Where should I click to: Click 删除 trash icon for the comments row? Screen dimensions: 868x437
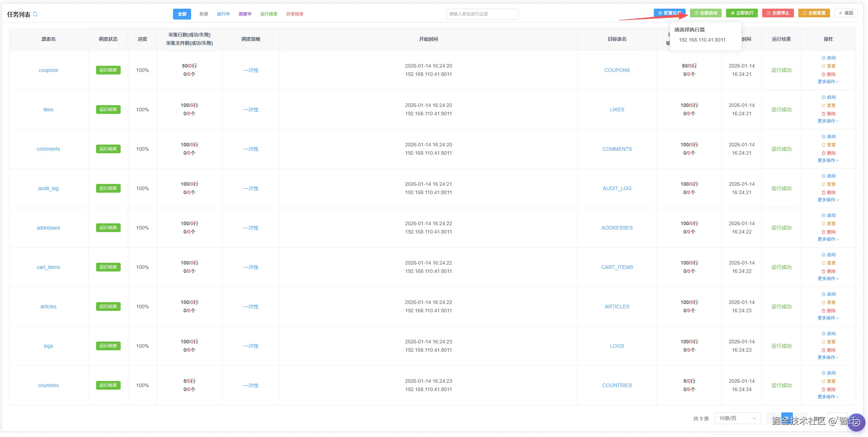(x=824, y=153)
